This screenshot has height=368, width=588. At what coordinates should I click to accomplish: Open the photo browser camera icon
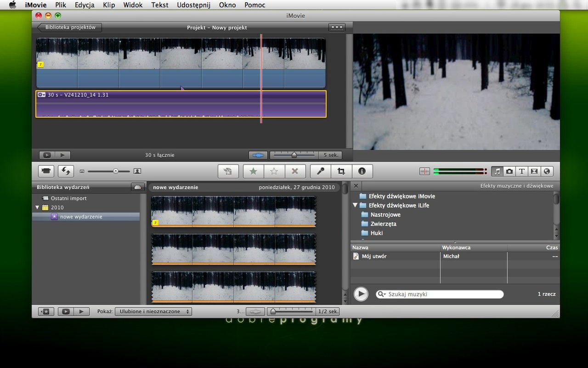509,171
